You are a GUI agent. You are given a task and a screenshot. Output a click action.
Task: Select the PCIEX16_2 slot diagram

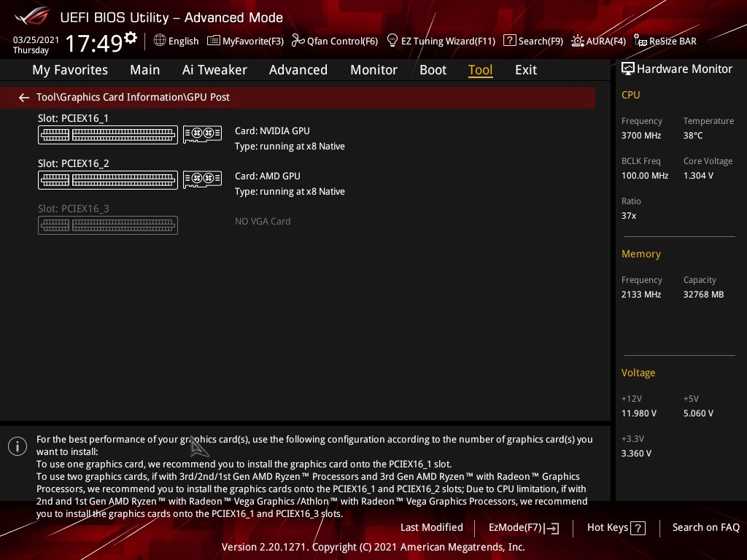(x=108, y=180)
